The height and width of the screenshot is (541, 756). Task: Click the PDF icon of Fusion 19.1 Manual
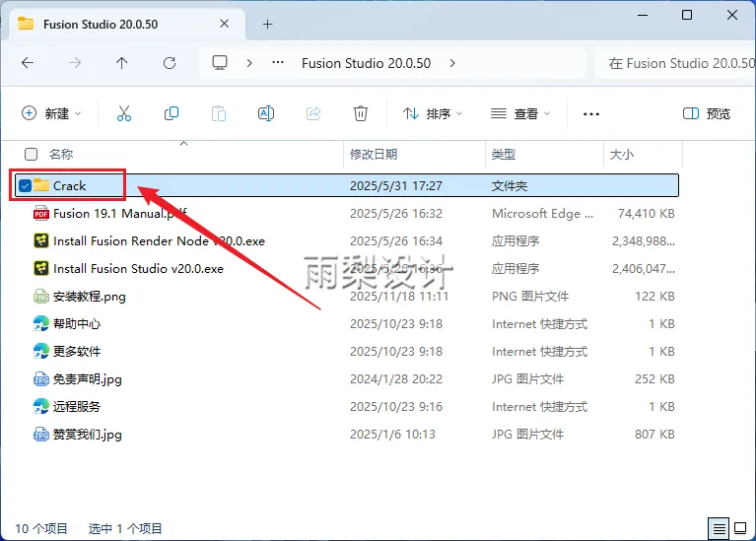[x=41, y=213]
